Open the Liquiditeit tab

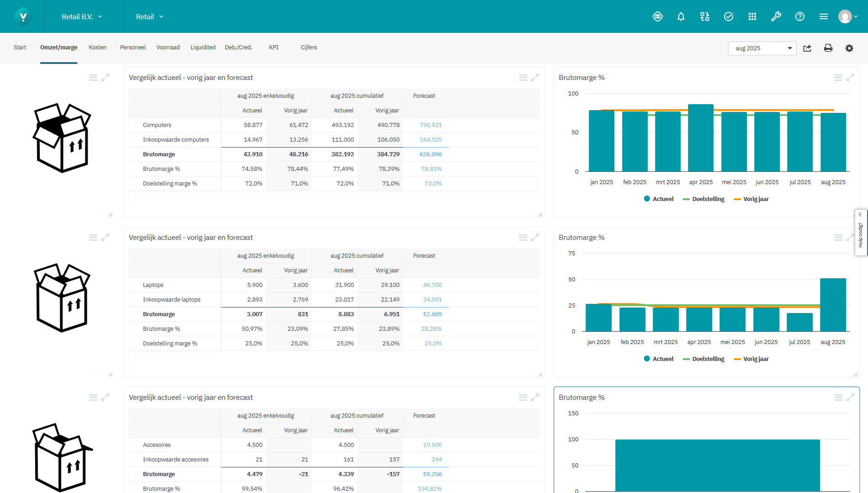203,47
